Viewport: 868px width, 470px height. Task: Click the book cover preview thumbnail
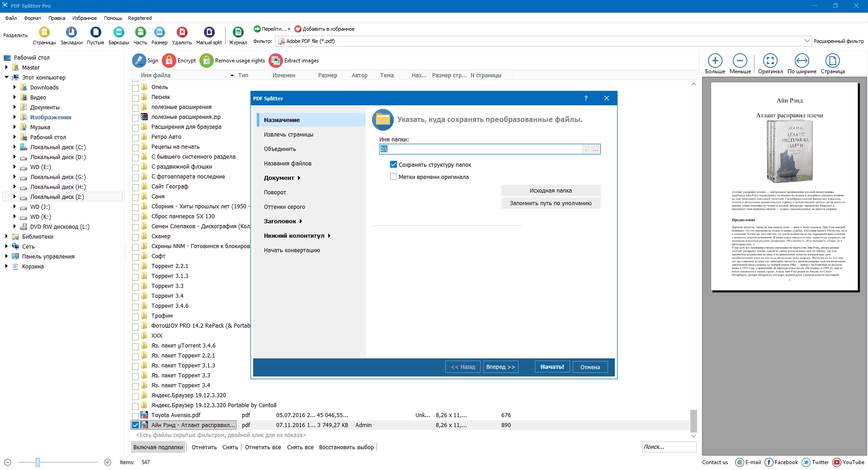coord(789,151)
